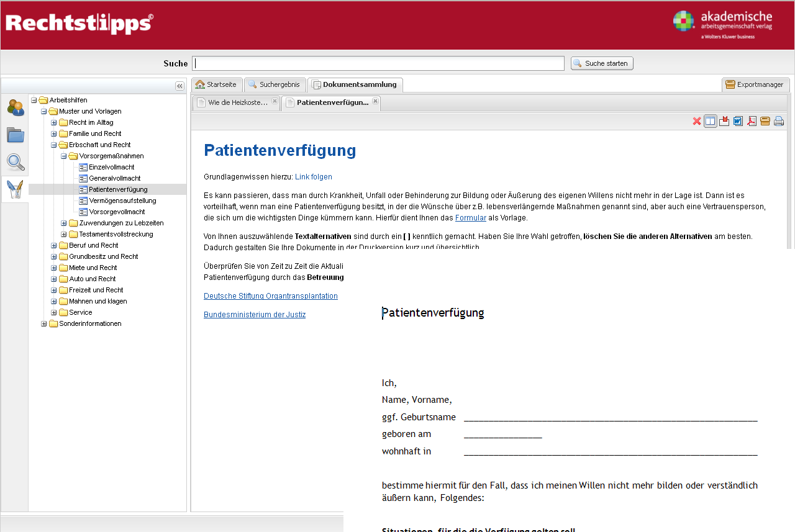Follow the Deutsche Stiftung Organtransplantation link
Image resolution: width=795 pixels, height=532 pixels.
pos(271,296)
